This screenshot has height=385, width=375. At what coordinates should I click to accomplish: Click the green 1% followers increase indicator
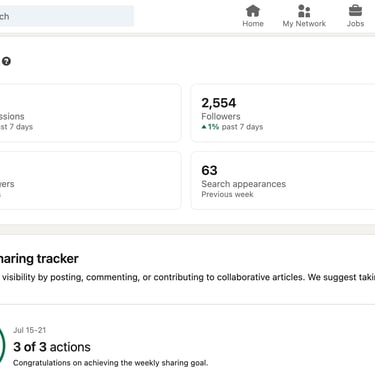[x=210, y=127]
